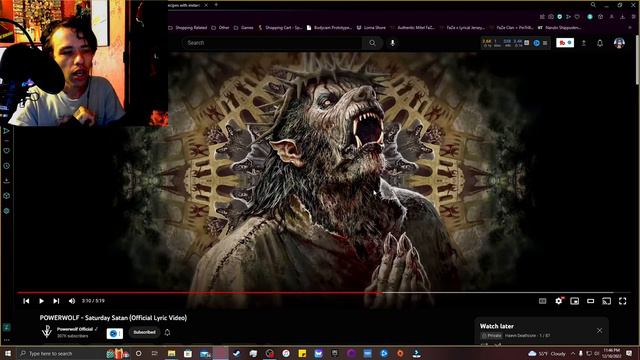Click the Private label in Watch later

[492, 336]
